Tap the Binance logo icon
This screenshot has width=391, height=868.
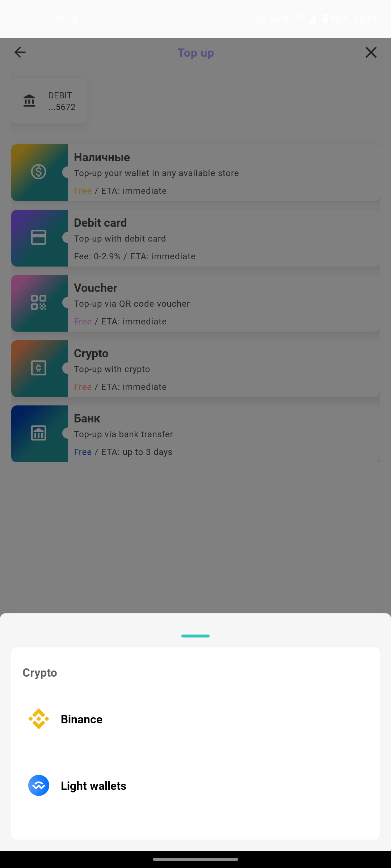(x=39, y=719)
